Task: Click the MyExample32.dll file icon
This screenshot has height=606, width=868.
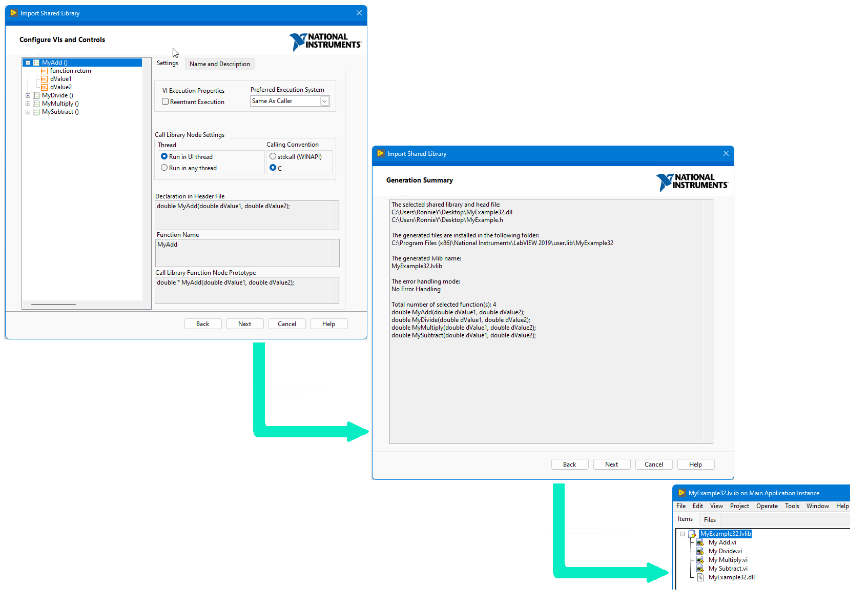Action: [700, 577]
